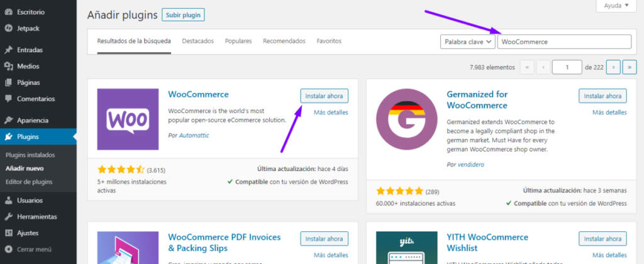Open Más detalles for YITH Wishlist
The width and height of the screenshot is (644, 264).
point(609,255)
